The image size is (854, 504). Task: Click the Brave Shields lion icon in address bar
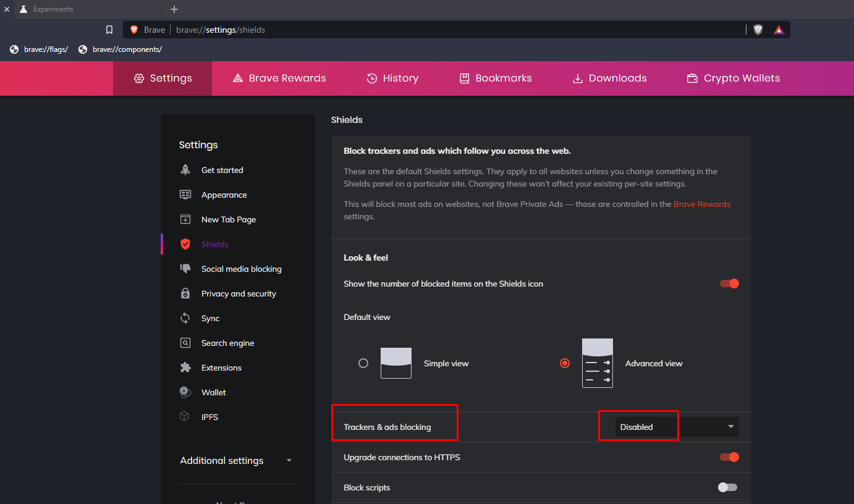758,30
